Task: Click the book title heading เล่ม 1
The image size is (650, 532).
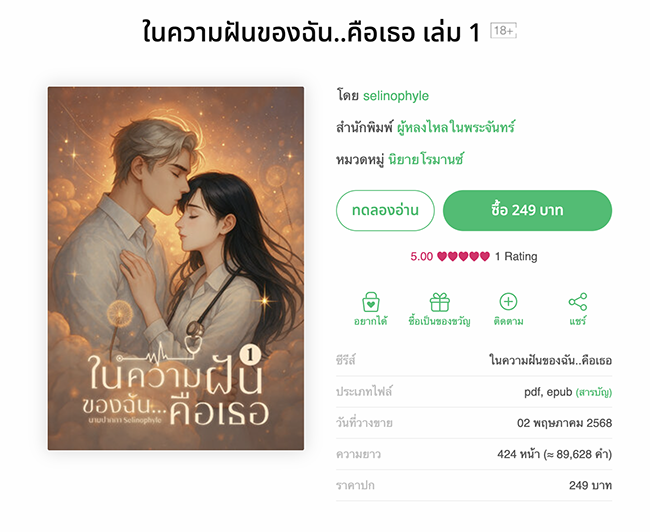Action: (311, 32)
